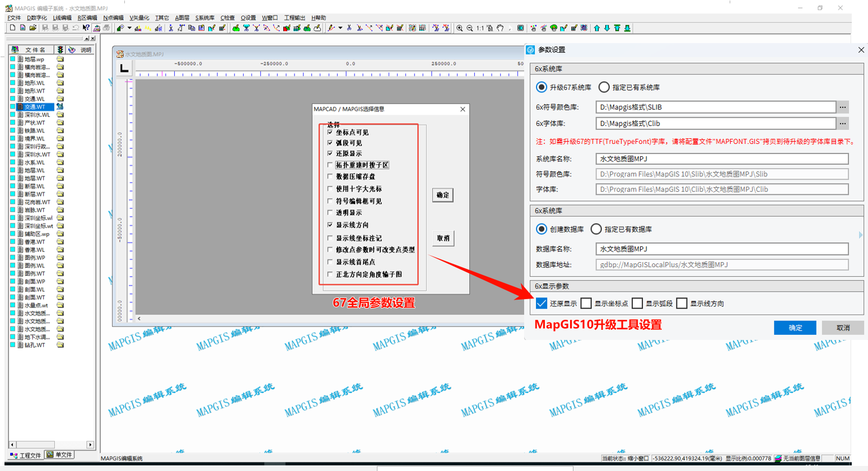Open browse button beside 6x字体库 field
Screen dimensions: 868x471
tap(843, 124)
